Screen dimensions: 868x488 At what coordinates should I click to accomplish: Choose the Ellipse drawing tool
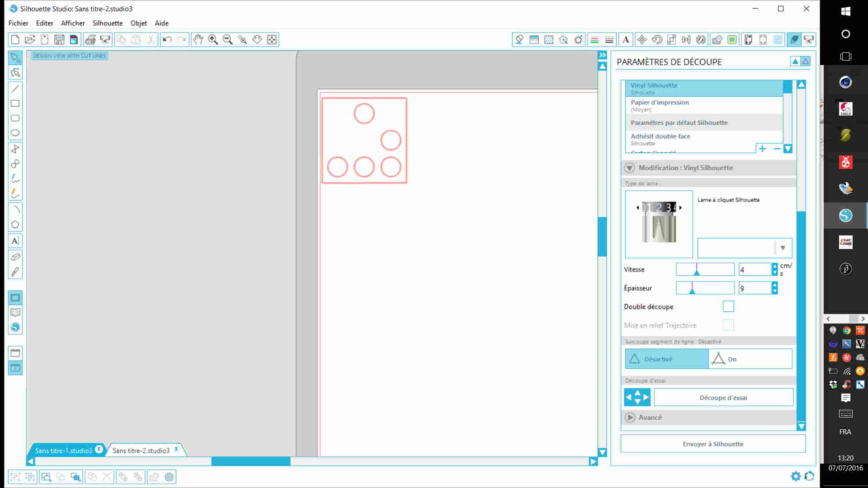(x=15, y=133)
